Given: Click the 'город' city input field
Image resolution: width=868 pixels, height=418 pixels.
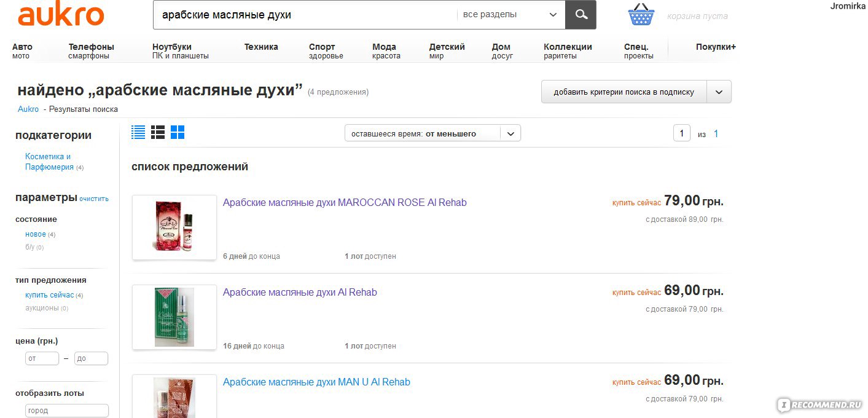Looking at the screenshot, I should (67, 411).
